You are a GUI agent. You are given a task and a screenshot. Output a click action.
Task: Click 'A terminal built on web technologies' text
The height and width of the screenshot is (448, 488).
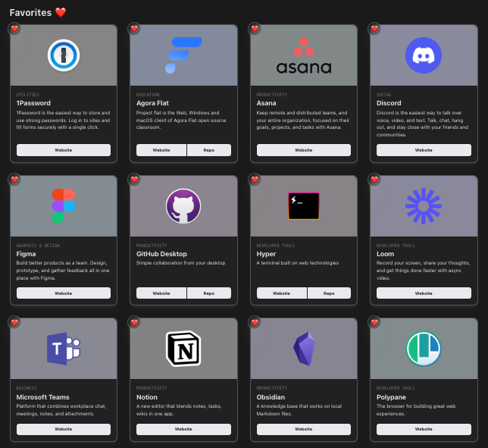click(298, 263)
